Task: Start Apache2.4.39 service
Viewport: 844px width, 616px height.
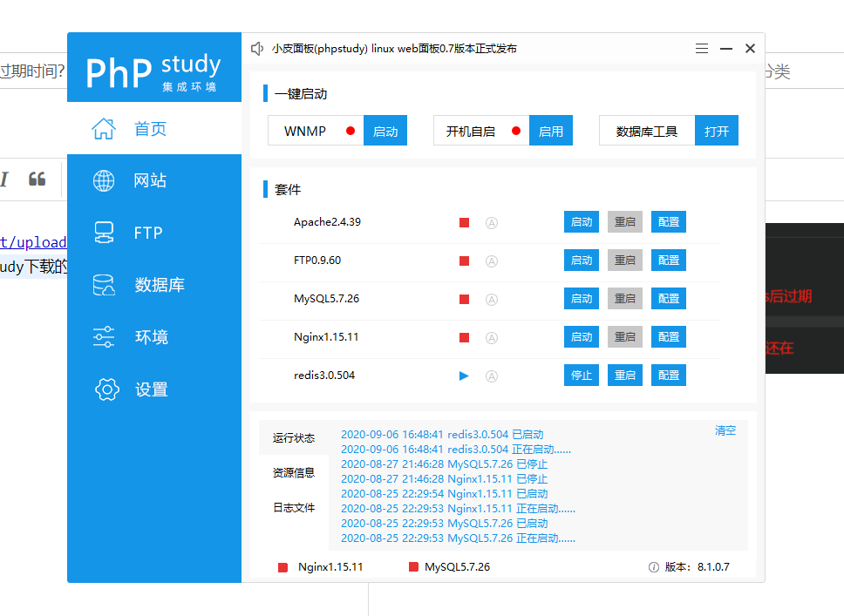Action: [x=582, y=221]
